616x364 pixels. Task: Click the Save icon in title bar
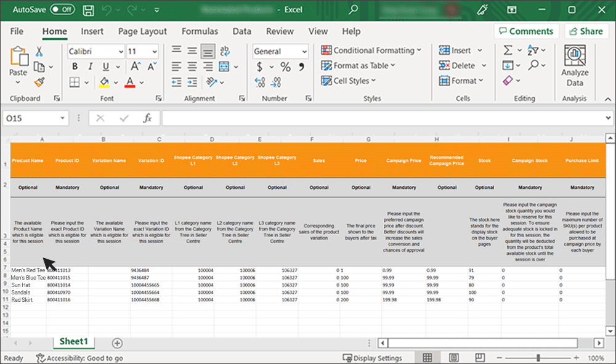88,10
